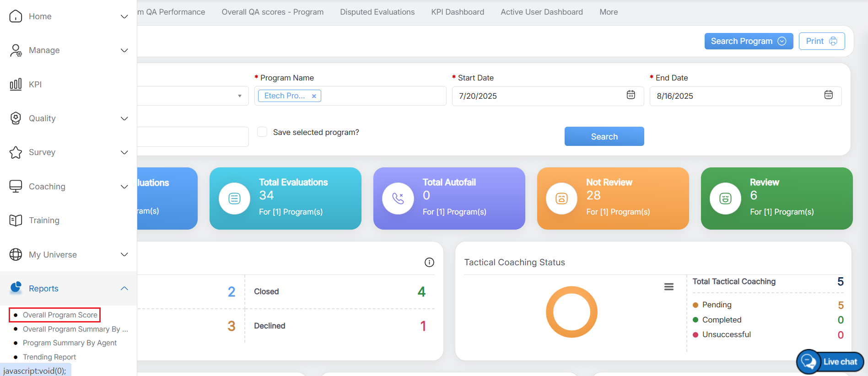868x376 pixels.
Task: Open the Live chat widget
Action: coord(830,361)
